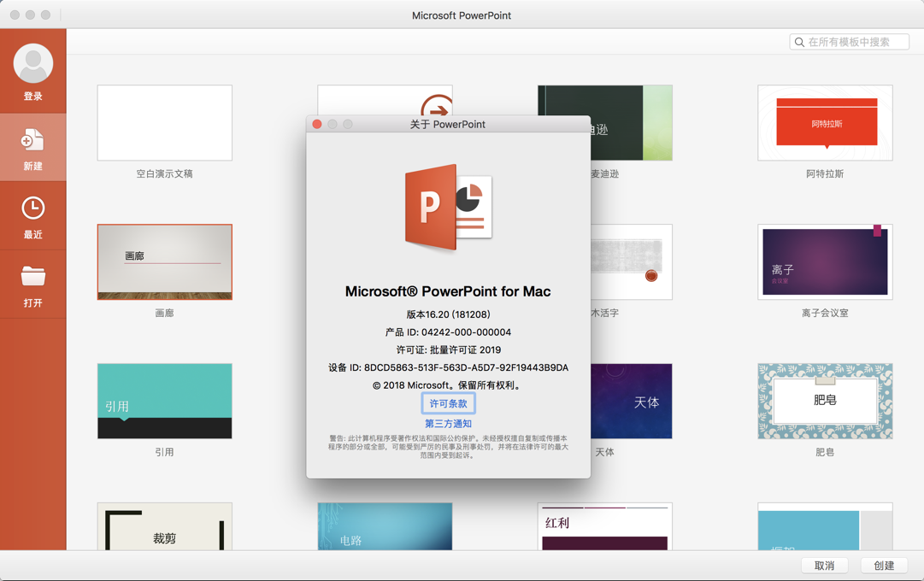
Task: Open the 许可条款 license terms link
Action: click(449, 403)
